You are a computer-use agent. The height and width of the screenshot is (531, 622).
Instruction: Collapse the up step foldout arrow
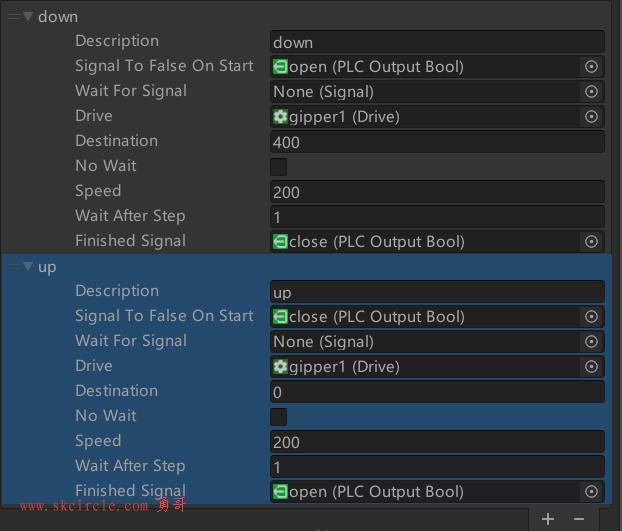tap(28, 266)
